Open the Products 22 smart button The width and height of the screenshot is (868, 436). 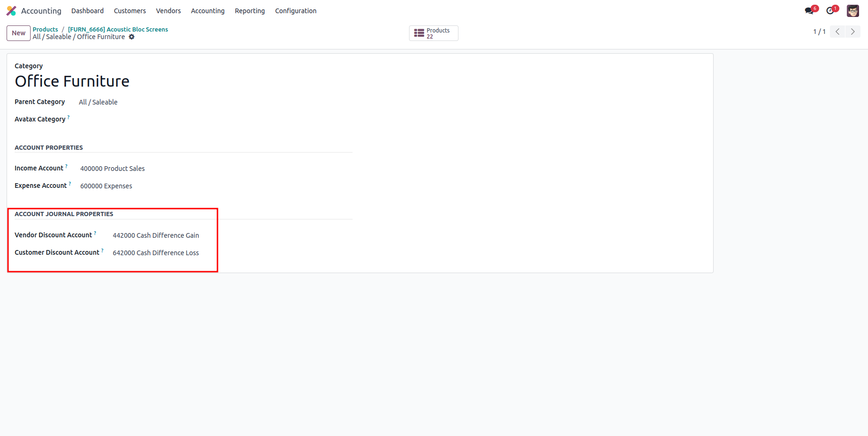click(434, 33)
